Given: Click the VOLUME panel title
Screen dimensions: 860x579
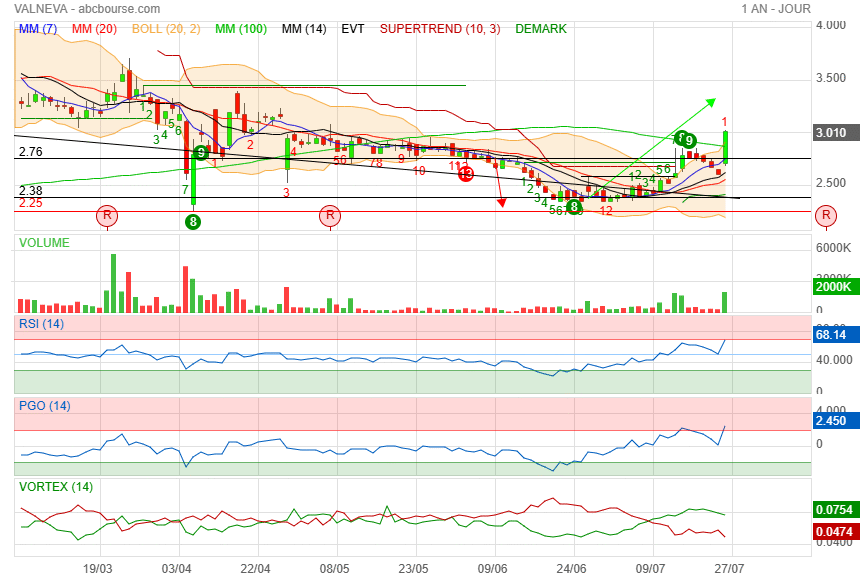Looking at the screenshot, I should pos(44,243).
